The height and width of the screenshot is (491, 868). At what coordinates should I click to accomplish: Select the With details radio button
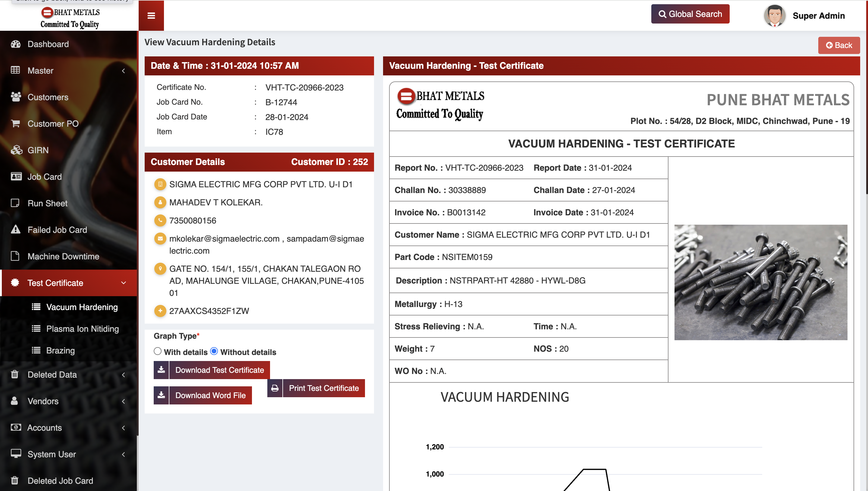(x=158, y=351)
